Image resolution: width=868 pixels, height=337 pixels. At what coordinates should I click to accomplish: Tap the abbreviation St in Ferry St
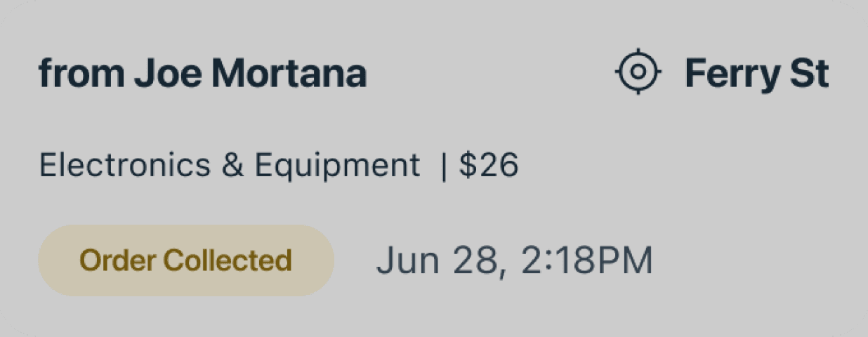pos(810,74)
